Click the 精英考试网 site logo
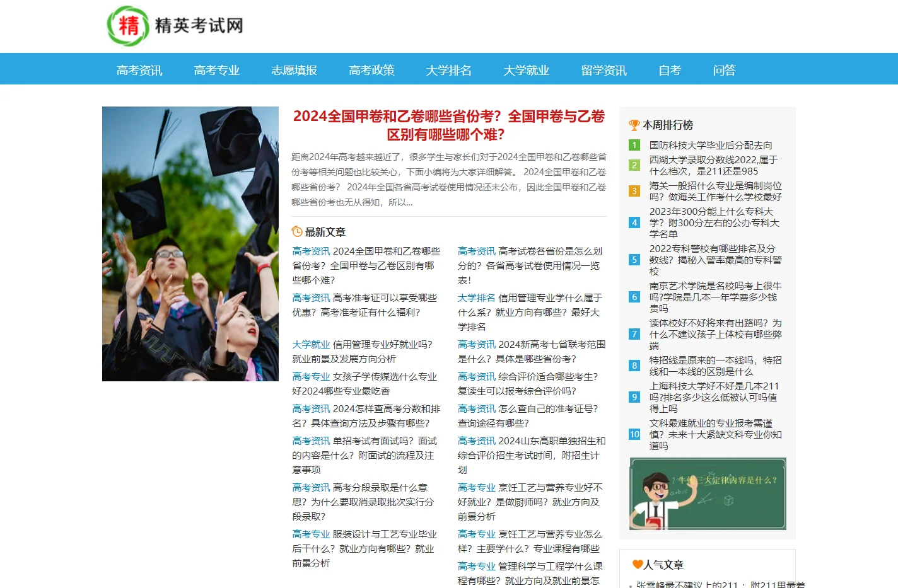The image size is (898, 588). click(x=175, y=26)
